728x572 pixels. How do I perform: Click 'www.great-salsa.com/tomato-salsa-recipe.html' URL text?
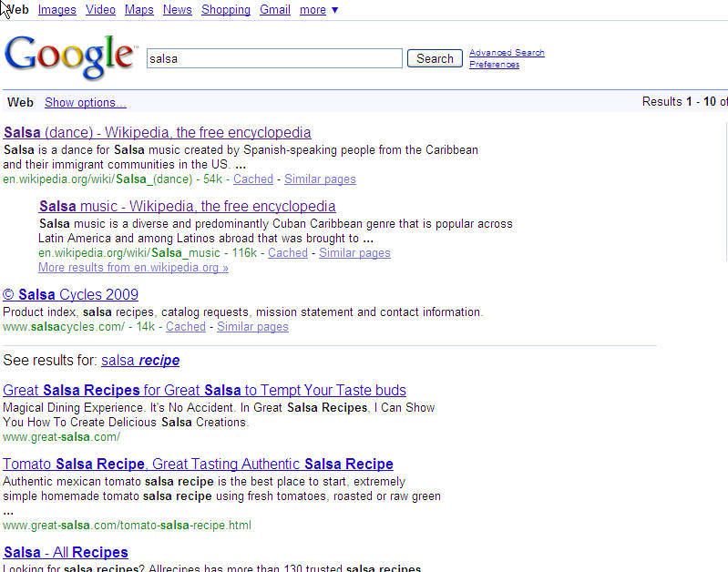(127, 526)
